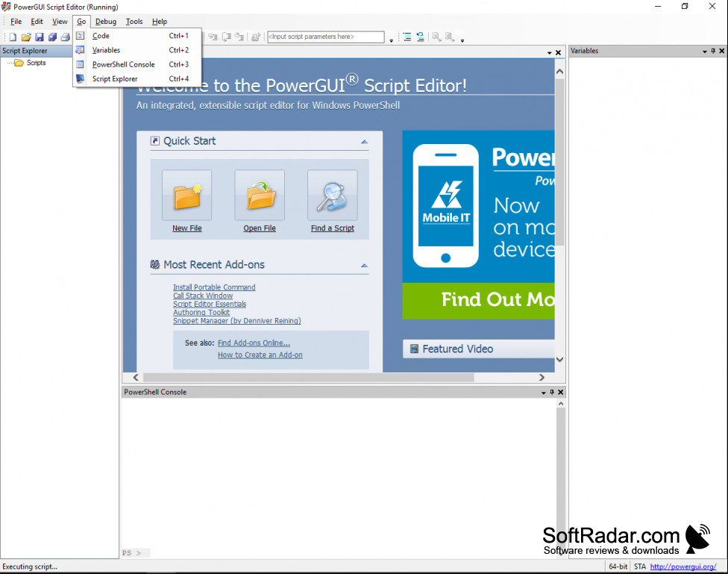
Task: Click the Find Out More green banner button
Action: [x=478, y=300]
